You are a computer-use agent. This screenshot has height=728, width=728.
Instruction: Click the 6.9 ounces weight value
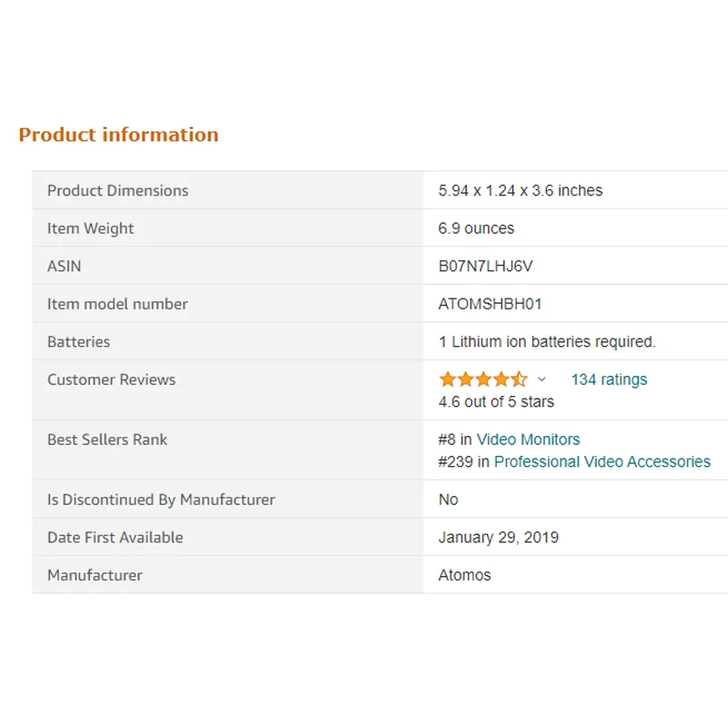[x=476, y=228]
